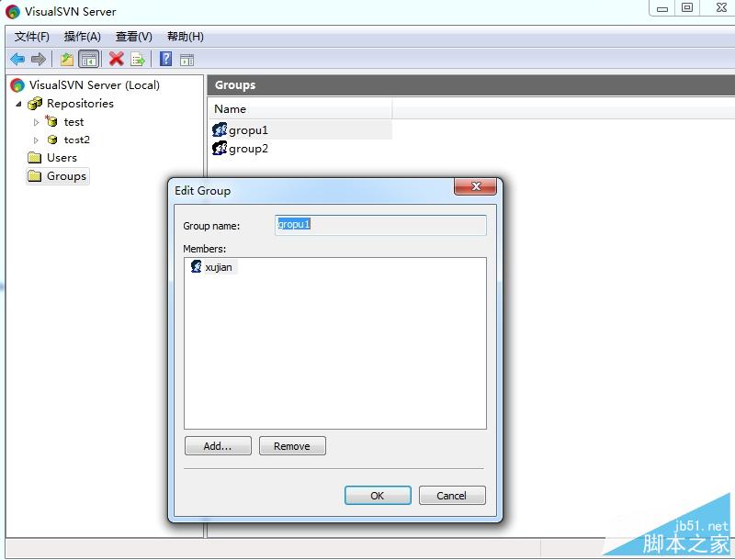Image resolution: width=735 pixels, height=560 pixels.
Task: Expand the test2 repository node
Action: 36,140
